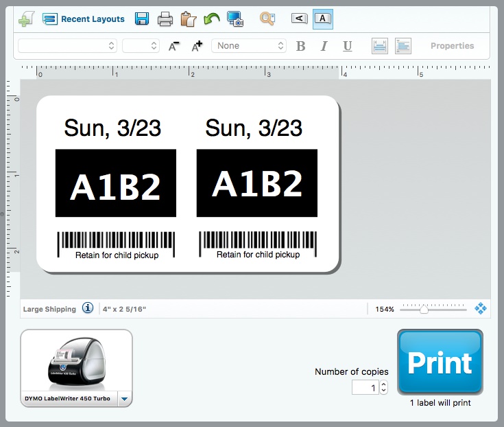Select the right A1B2 black box
The image size is (504, 427).
click(x=257, y=183)
